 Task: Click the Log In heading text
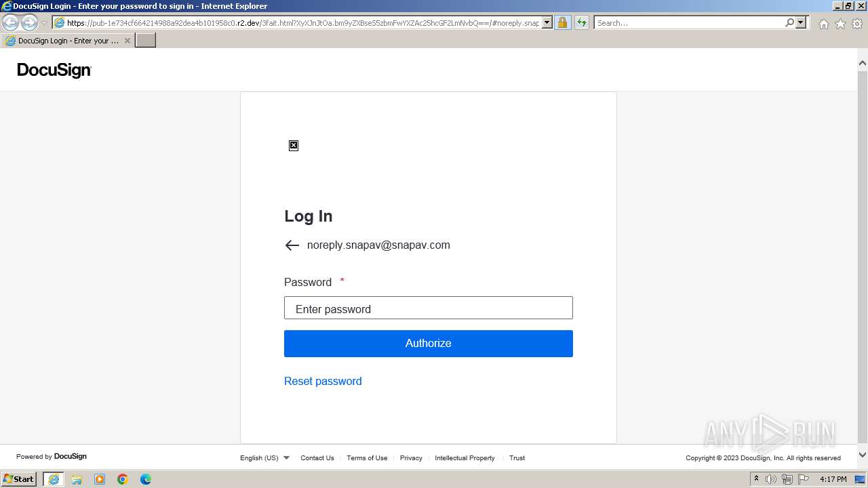point(309,216)
